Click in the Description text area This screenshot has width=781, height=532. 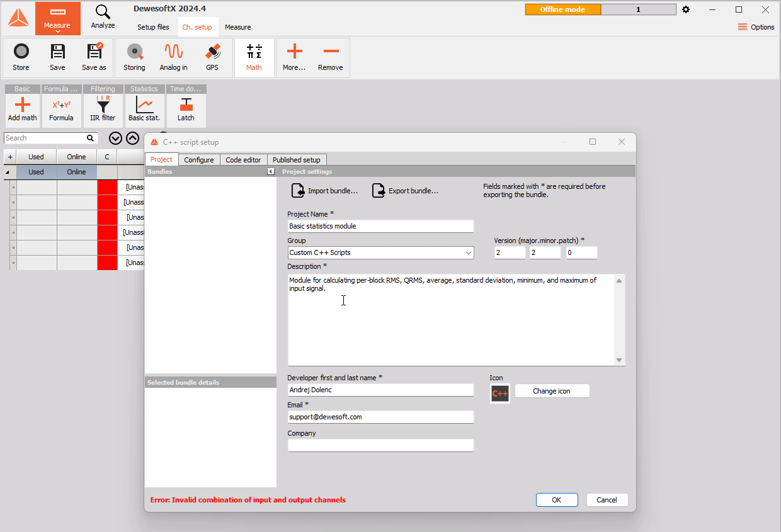click(x=451, y=320)
